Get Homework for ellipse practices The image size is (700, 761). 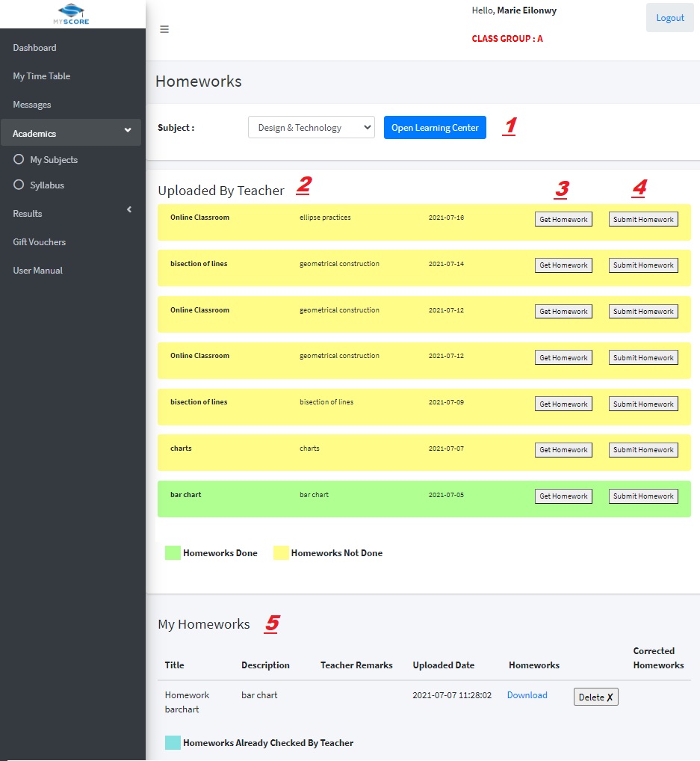563,219
